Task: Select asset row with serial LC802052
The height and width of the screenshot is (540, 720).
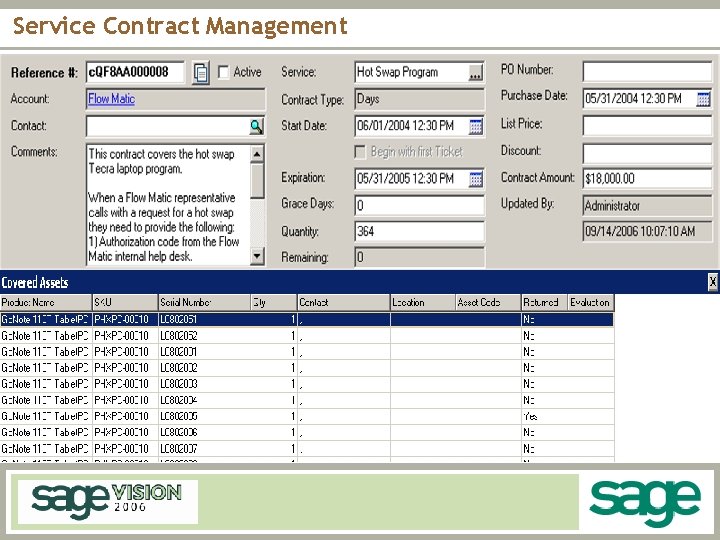Action: pyautogui.click(x=307, y=336)
